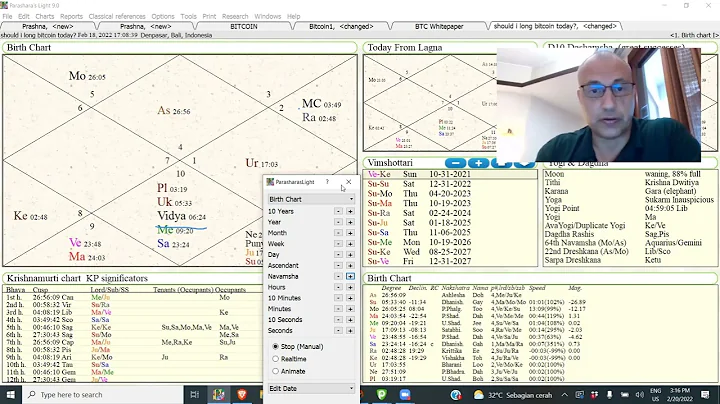Open Task View on taskbar
720x404 pixels.
coord(195,395)
